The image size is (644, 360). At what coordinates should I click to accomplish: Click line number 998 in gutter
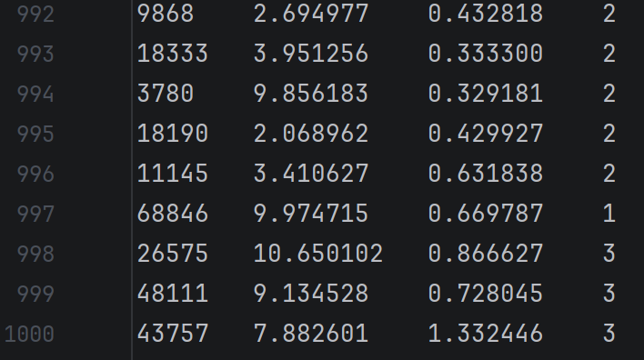pyautogui.click(x=35, y=255)
